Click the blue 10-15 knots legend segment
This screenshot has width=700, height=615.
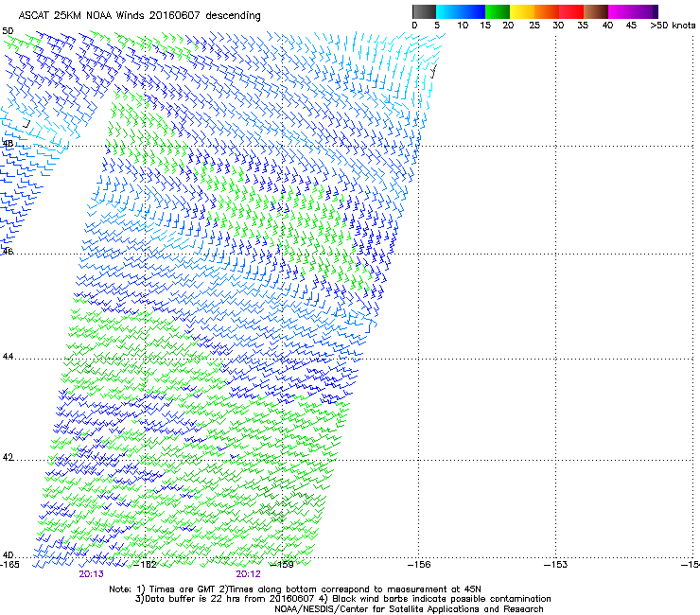[472, 11]
